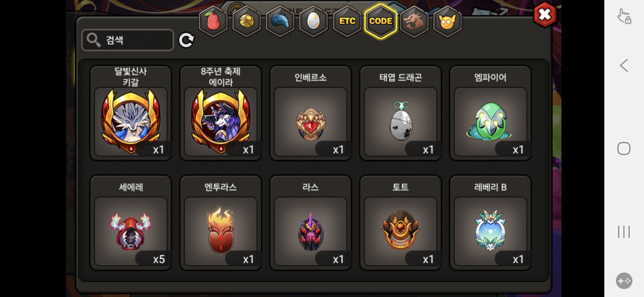Focus the 검색 search field
The height and width of the screenshot is (297, 644).
[x=128, y=40]
